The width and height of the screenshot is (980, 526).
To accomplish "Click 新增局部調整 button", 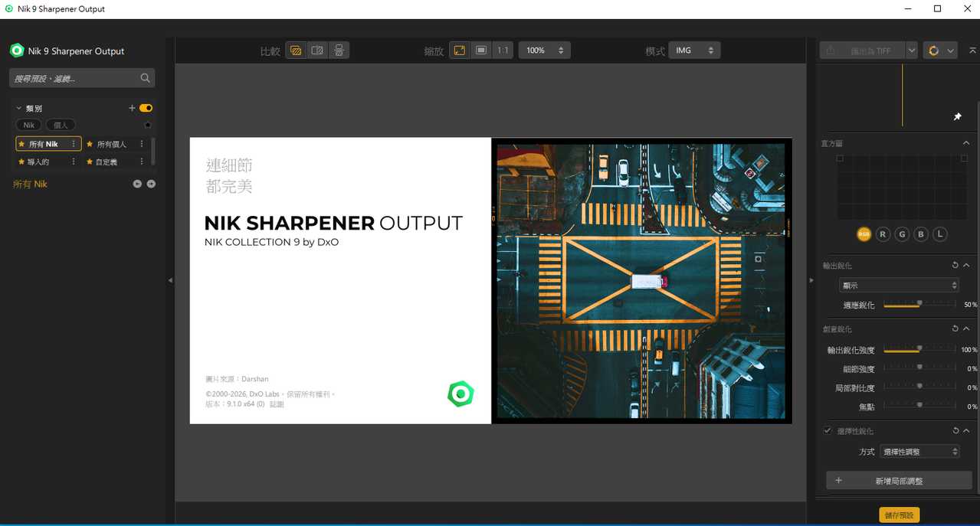I will click(x=899, y=481).
